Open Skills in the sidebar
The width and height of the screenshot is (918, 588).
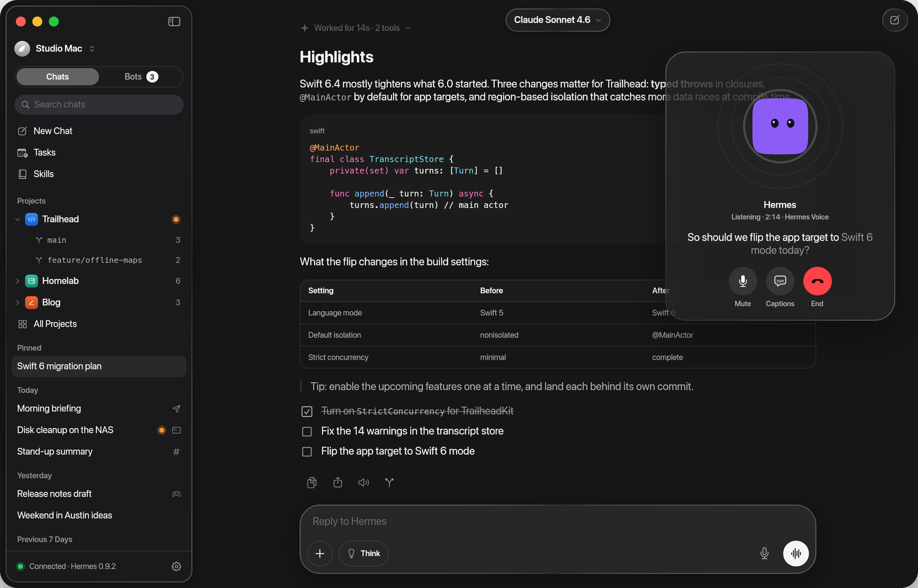pyautogui.click(x=99, y=174)
